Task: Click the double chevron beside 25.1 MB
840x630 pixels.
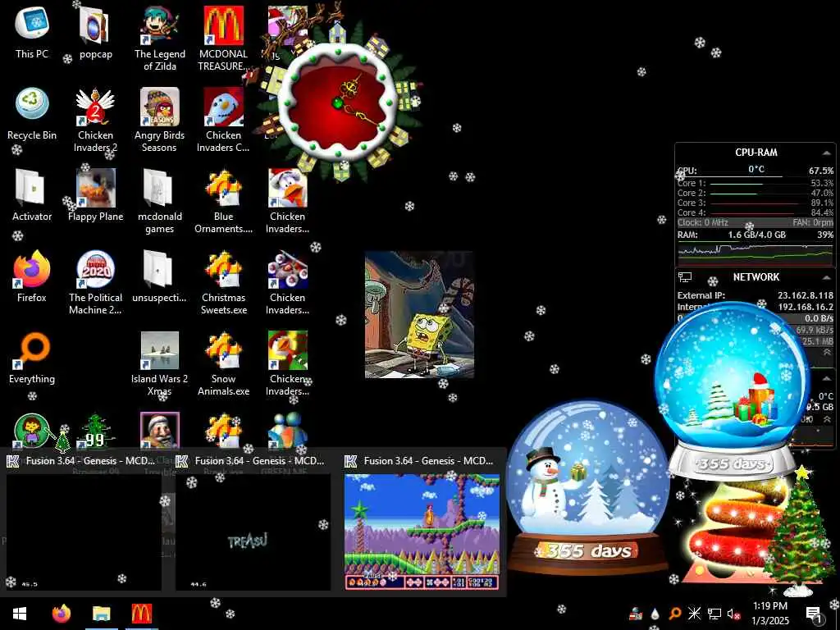Action: (827, 352)
